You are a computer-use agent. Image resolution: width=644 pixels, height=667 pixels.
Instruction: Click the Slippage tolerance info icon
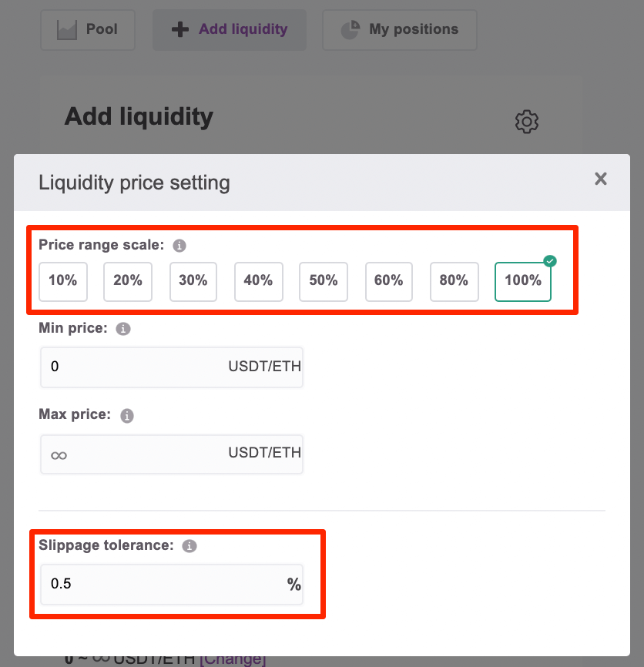(x=190, y=546)
